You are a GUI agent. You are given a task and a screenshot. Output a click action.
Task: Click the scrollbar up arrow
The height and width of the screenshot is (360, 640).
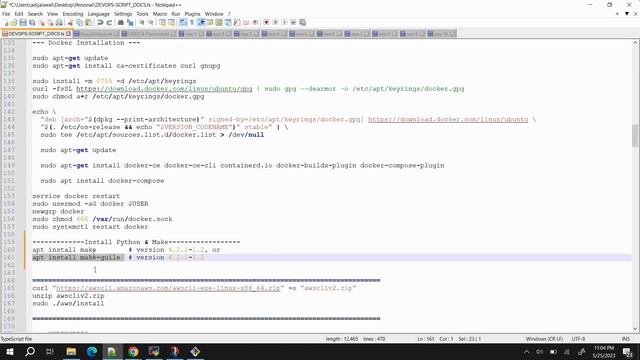[x=635, y=42]
